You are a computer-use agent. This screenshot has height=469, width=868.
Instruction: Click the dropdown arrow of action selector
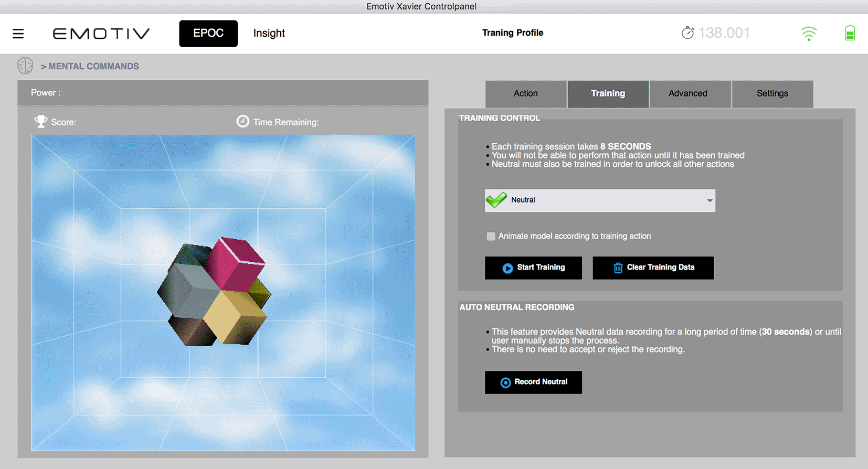point(710,200)
